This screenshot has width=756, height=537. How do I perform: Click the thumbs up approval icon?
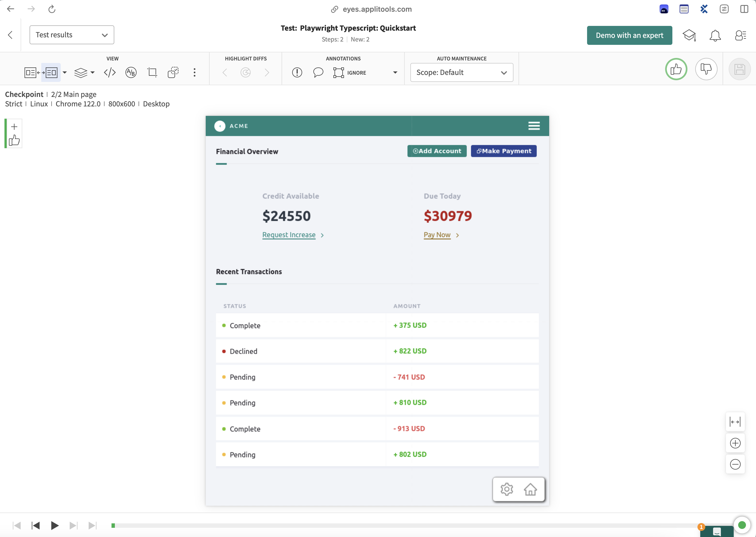676,69
